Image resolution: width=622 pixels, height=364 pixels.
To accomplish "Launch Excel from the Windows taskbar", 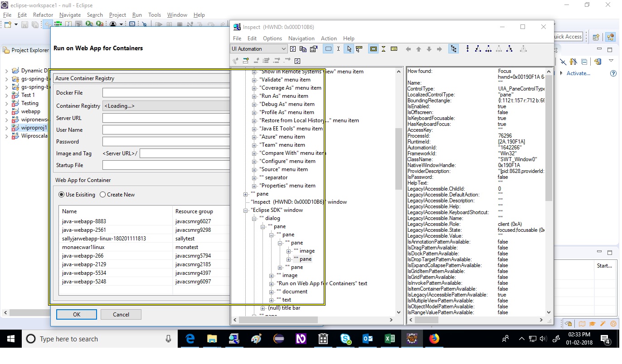I will coord(390,339).
